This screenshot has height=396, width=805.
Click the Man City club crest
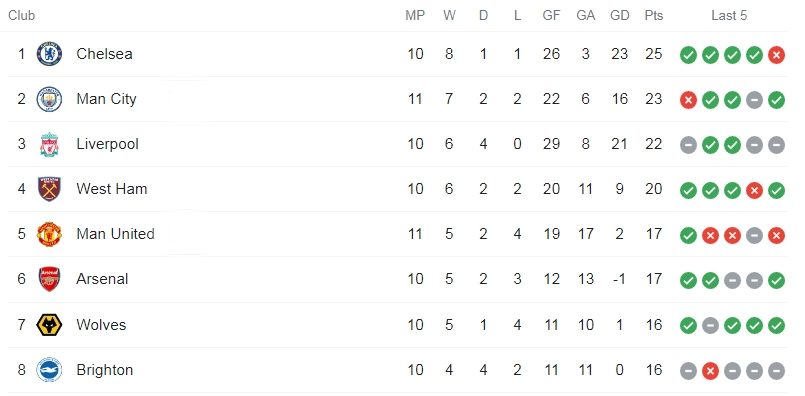click(x=49, y=99)
